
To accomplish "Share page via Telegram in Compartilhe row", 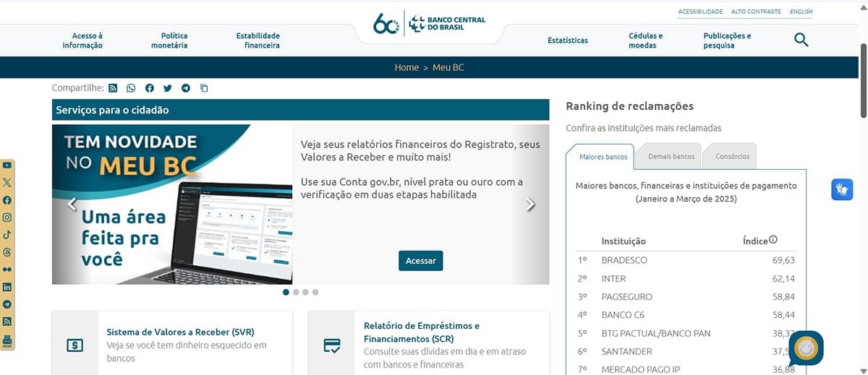I will 186,88.
